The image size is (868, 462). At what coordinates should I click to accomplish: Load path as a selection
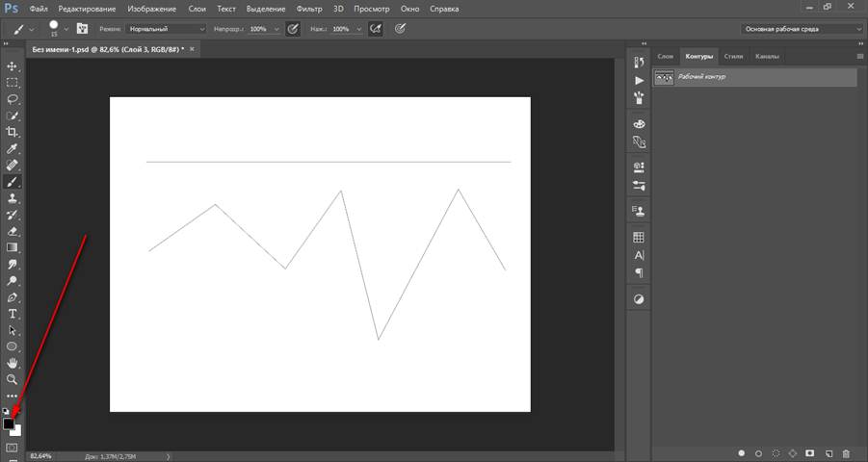[x=776, y=453]
